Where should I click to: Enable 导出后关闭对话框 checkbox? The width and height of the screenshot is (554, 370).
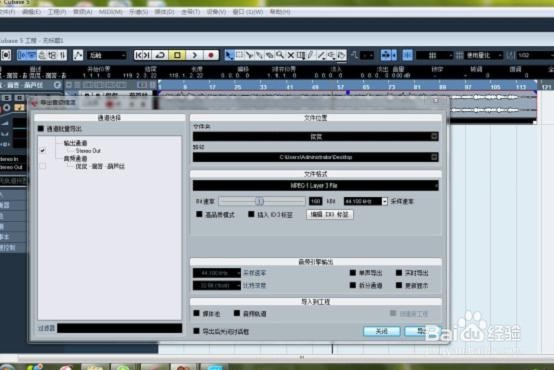click(x=197, y=331)
